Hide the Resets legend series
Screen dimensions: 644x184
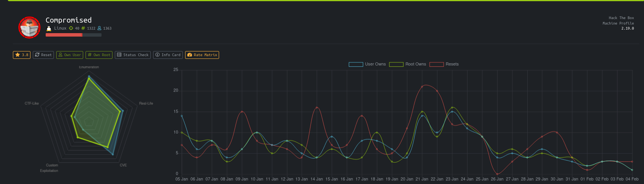click(444, 64)
